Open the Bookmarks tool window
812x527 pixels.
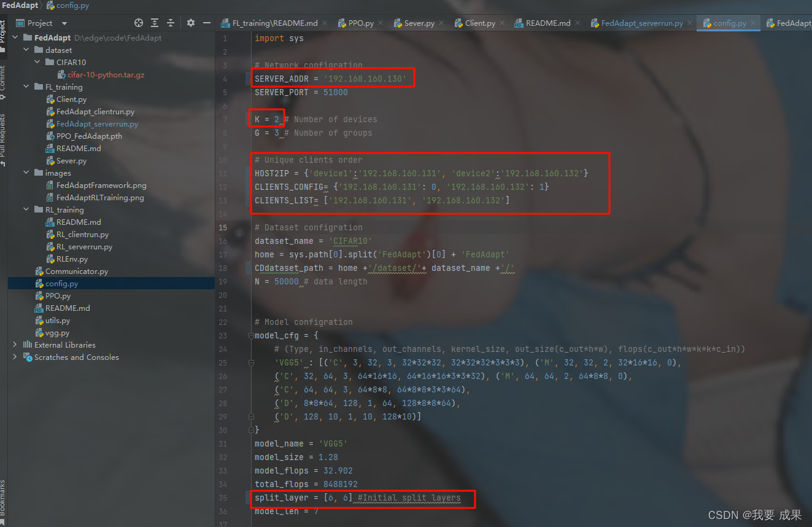[3, 496]
